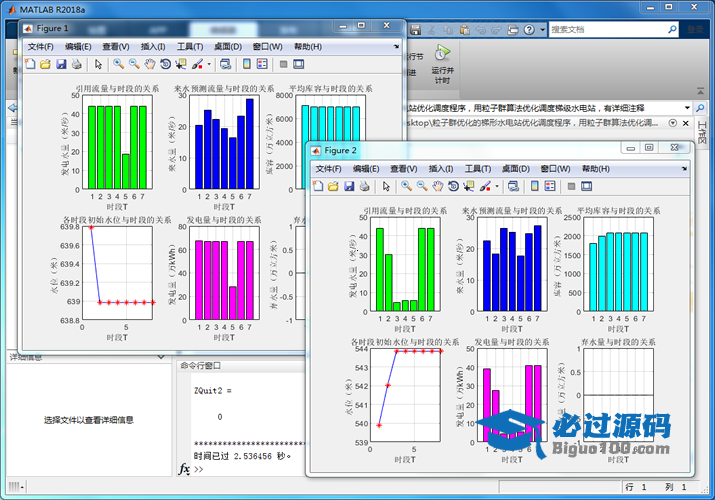Toggle Insert Colorbar in Figure 2 toolbar
Screen dimensions: 715x500
(x=535, y=186)
